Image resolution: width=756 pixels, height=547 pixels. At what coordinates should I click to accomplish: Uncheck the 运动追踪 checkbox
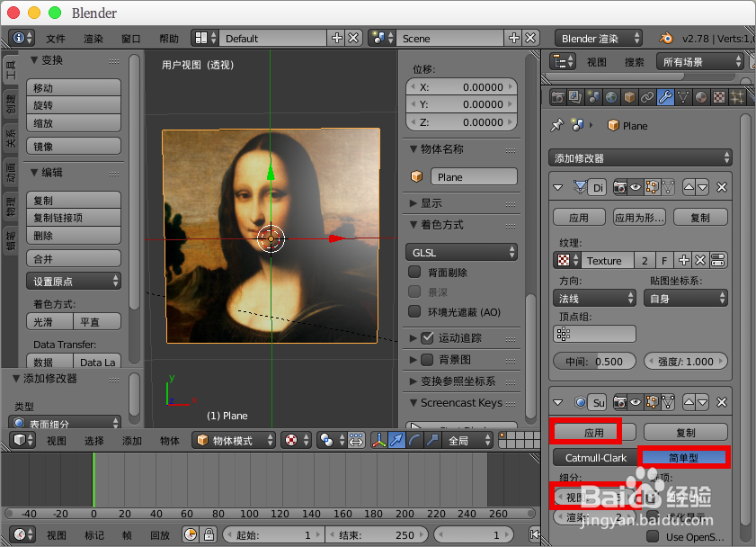(427, 337)
